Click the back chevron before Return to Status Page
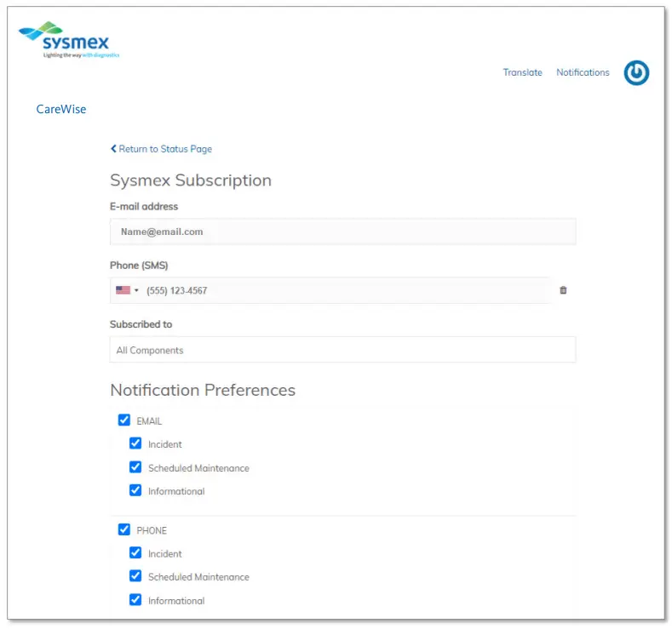Viewport: 672px width, 629px height. (113, 149)
